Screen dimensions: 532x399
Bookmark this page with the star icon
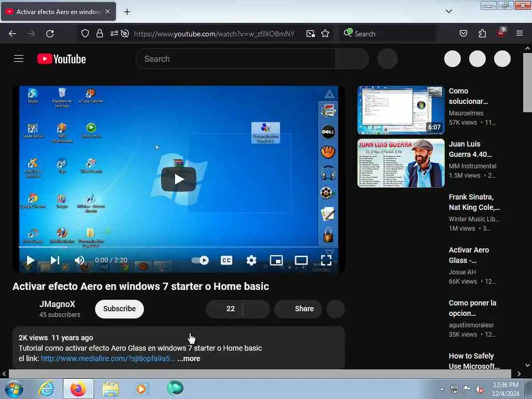pyautogui.click(x=325, y=34)
